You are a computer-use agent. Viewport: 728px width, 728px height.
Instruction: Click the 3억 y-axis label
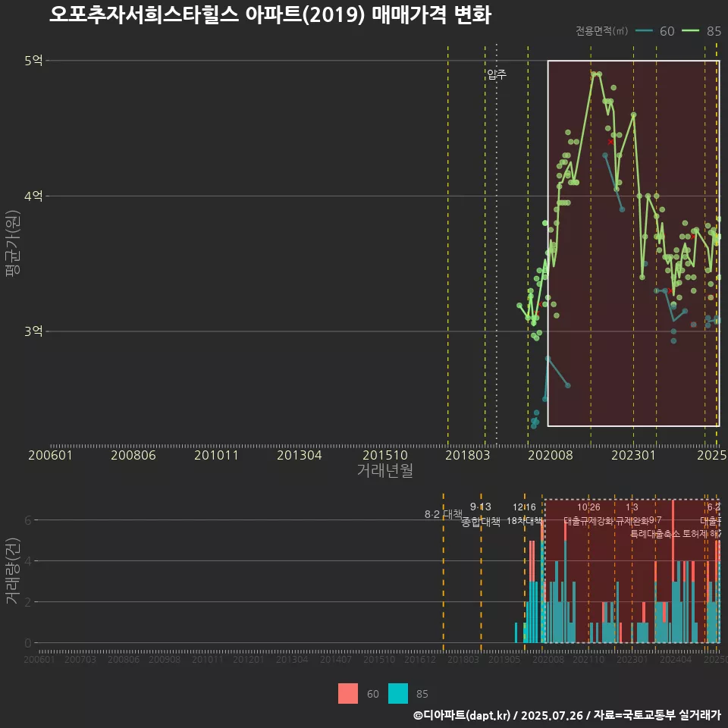point(33,331)
